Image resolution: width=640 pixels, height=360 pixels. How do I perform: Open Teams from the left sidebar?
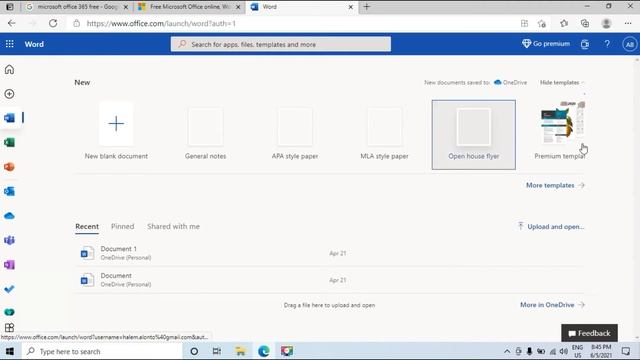[x=9, y=240]
